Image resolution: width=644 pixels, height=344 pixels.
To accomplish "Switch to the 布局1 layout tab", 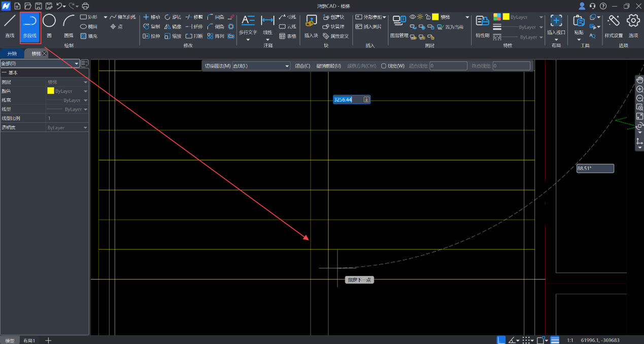I will pos(29,340).
